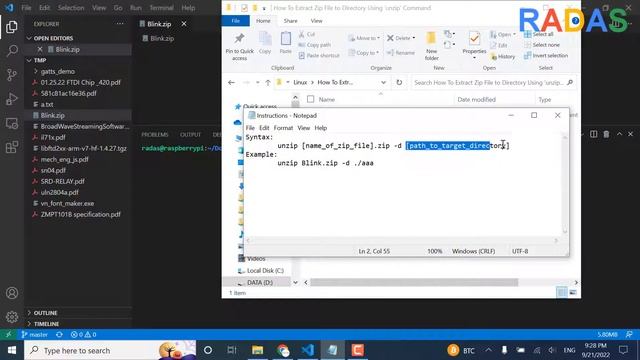Image resolution: width=640 pixels, height=360 pixels.
Task: Open File Explorer from the taskbar
Action: (258, 350)
